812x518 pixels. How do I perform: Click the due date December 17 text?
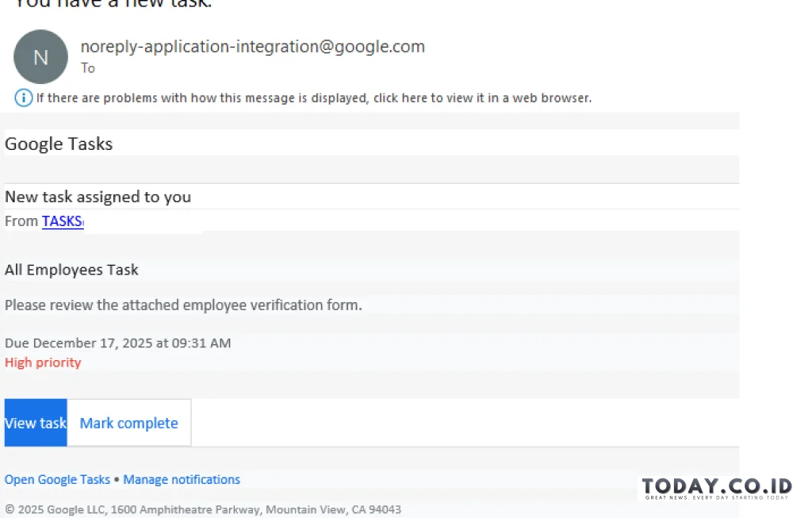pyautogui.click(x=117, y=343)
